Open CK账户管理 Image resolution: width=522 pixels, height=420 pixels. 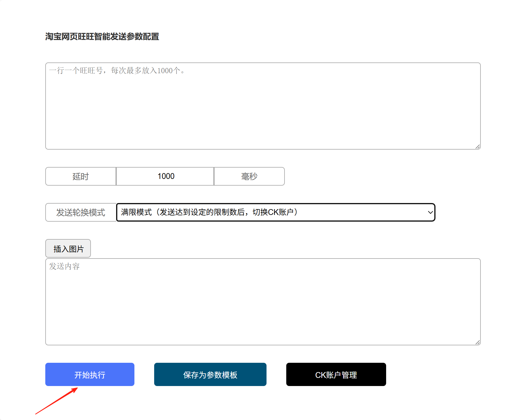336,374
